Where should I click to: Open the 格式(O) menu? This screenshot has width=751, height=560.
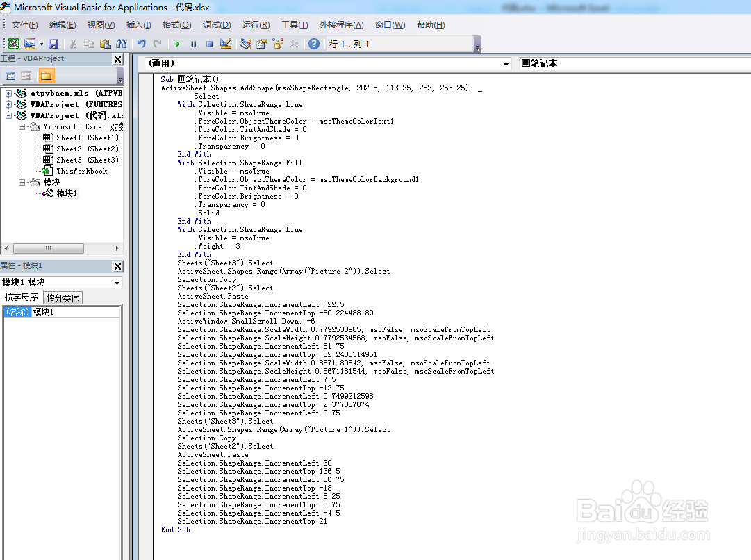pyautogui.click(x=176, y=25)
